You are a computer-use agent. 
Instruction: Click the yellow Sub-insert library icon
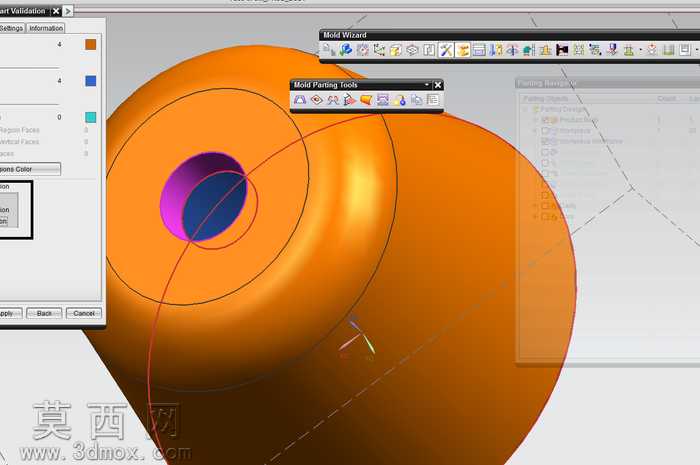tap(545, 50)
